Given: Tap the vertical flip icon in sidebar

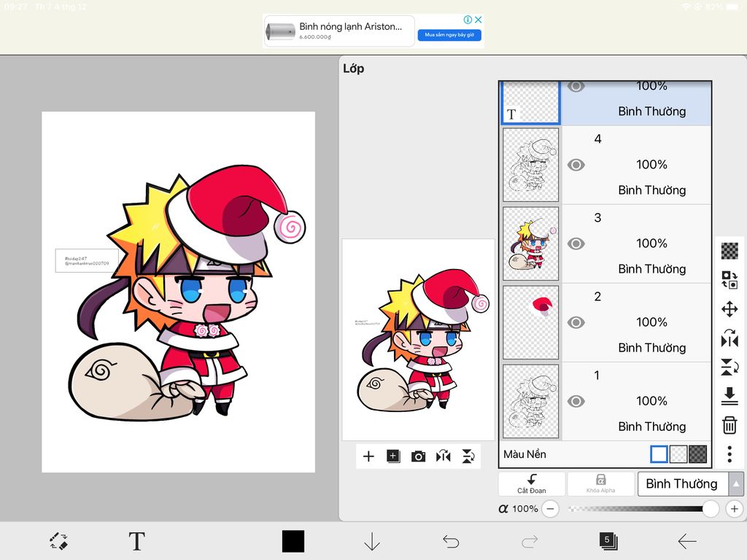Looking at the screenshot, I should [x=729, y=367].
